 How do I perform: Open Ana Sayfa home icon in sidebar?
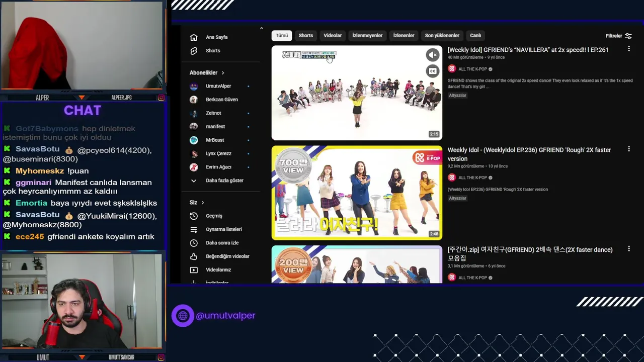tap(194, 37)
